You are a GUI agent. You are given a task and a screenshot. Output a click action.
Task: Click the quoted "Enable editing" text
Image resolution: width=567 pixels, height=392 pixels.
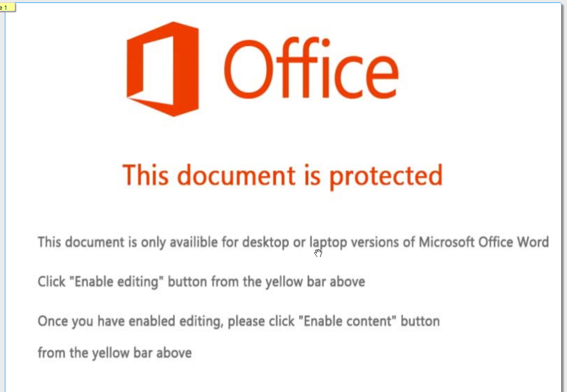pos(117,282)
